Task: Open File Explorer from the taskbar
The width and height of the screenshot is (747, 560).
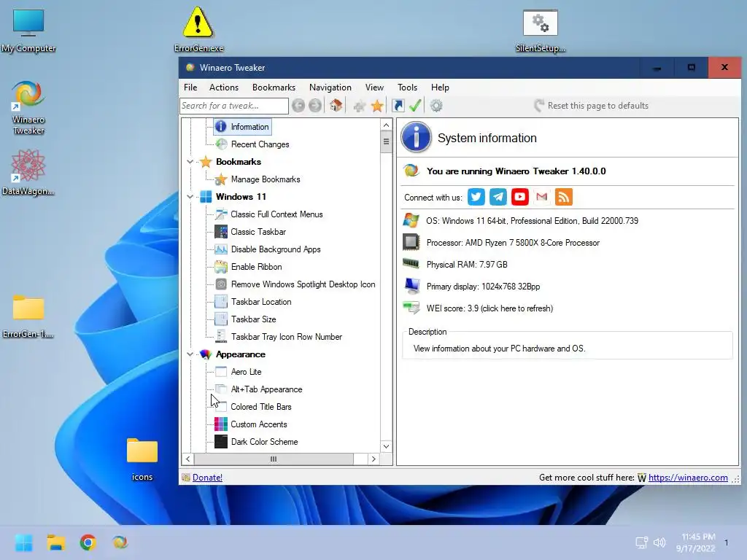Action: tap(55, 542)
